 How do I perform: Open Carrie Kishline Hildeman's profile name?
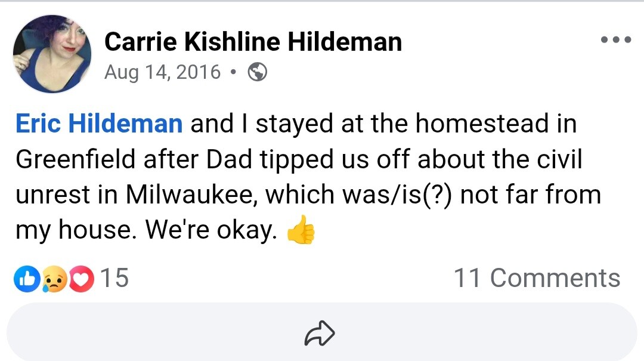[x=253, y=42]
